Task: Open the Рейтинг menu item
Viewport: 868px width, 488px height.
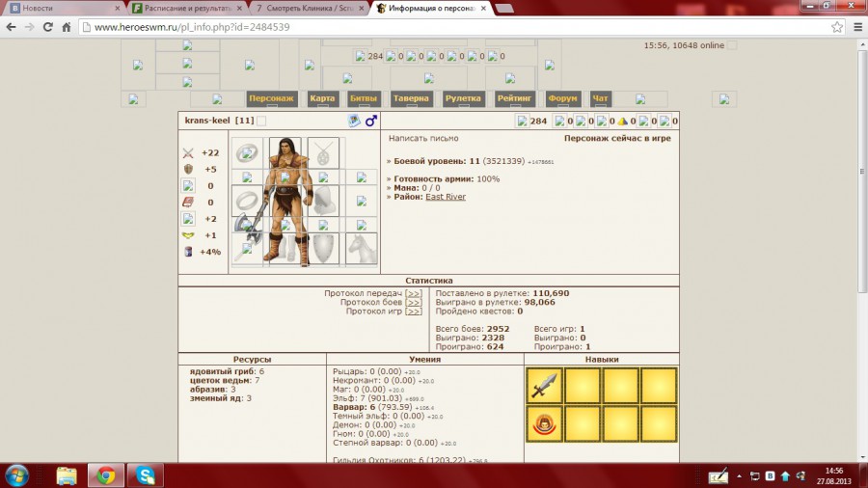Action: (x=514, y=98)
